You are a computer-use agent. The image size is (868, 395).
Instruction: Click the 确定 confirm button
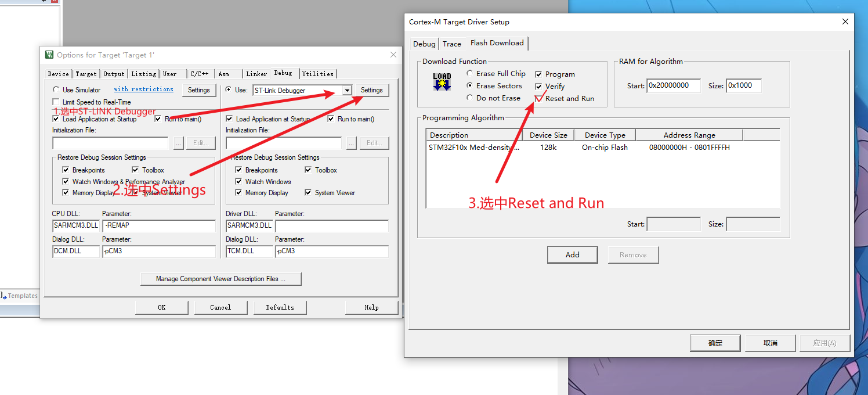point(715,343)
